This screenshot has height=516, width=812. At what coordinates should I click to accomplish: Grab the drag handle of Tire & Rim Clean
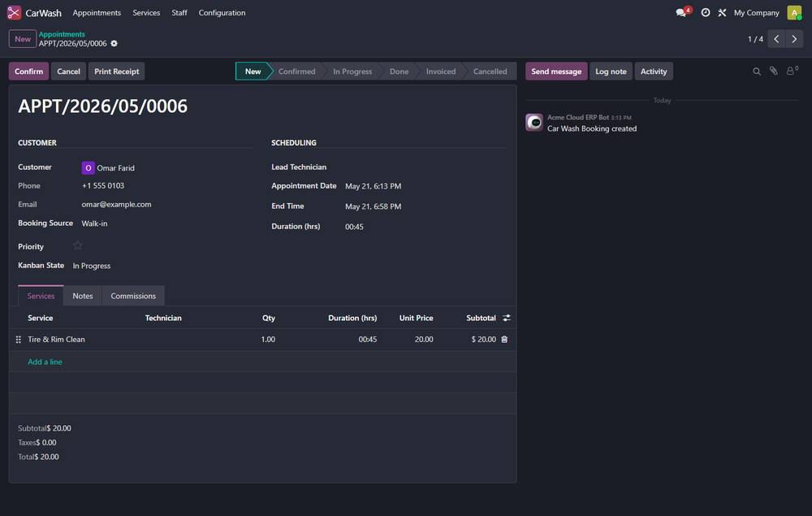pos(18,340)
